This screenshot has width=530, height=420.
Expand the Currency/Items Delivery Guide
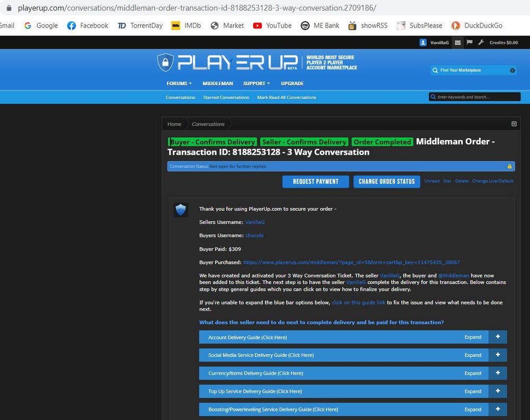point(353,373)
